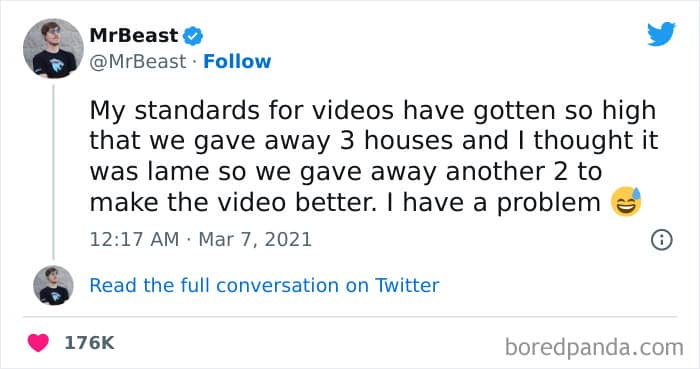Image resolution: width=700 pixels, height=369 pixels.
Task: Click the blue Twitter bird logo
Action: (x=661, y=33)
